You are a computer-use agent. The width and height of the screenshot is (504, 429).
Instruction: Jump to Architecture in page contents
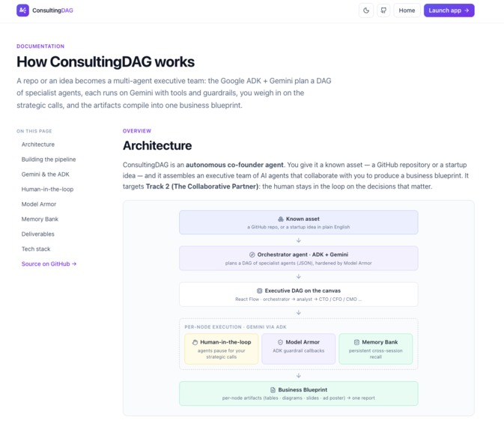(38, 144)
